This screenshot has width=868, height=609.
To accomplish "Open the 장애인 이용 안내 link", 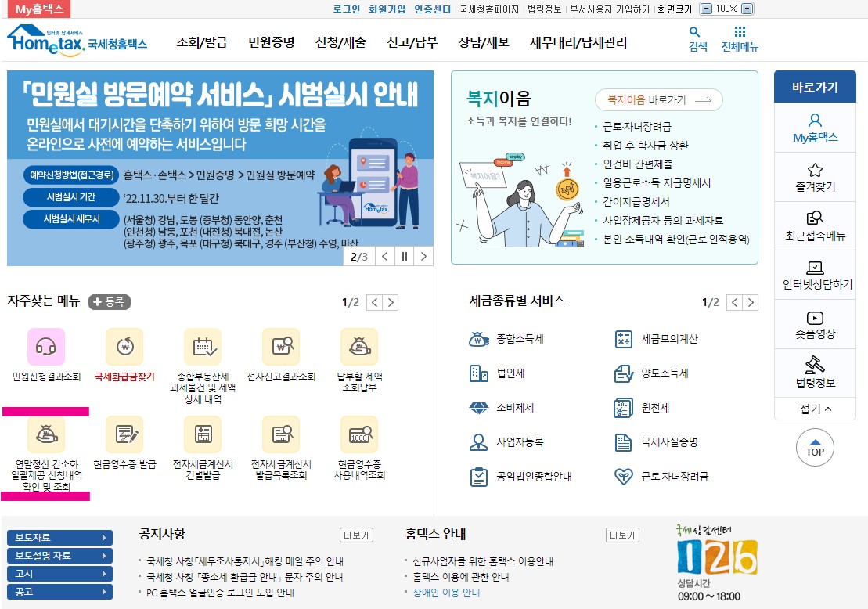I will pos(446,593).
